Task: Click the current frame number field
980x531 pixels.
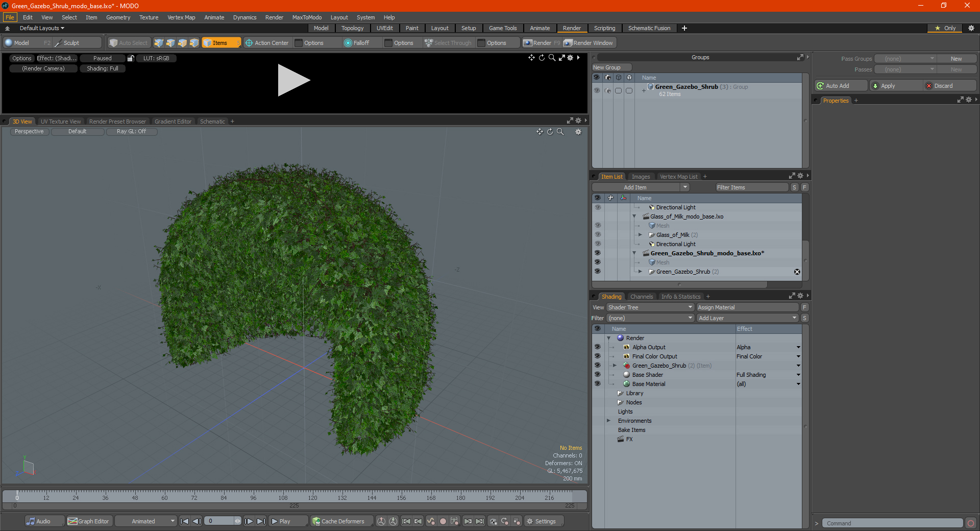Action: 220,521
